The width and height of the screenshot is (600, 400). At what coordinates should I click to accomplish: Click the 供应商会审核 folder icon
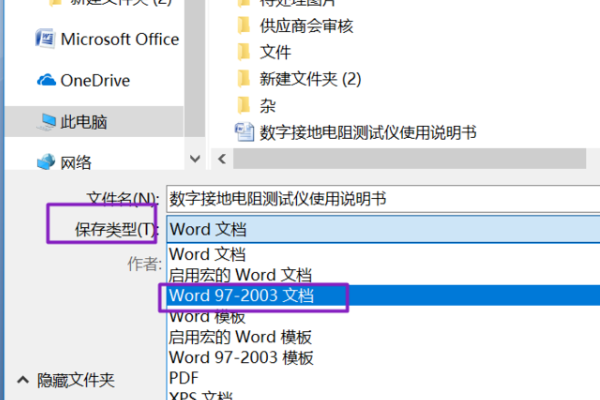coord(244,25)
